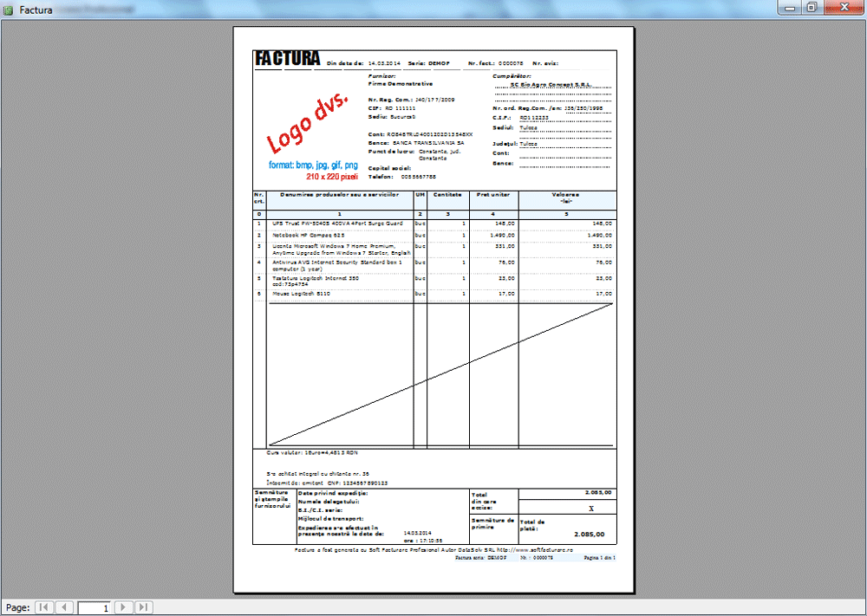Click the Pret unitar column header

[493, 195]
